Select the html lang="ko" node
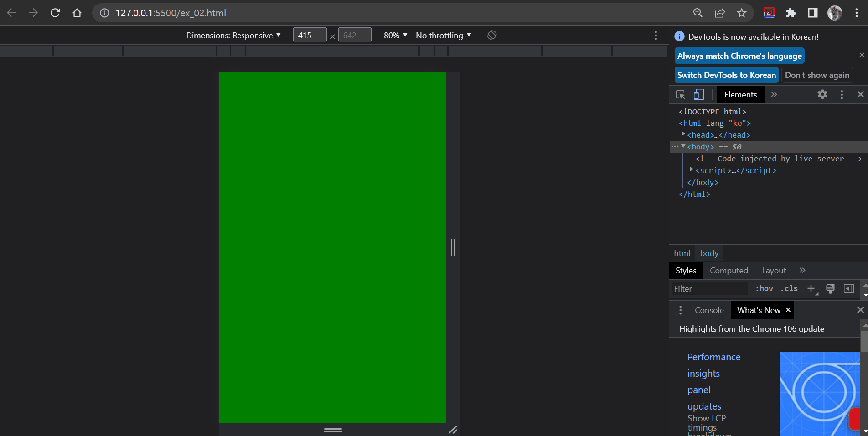The image size is (868, 436). tap(714, 123)
